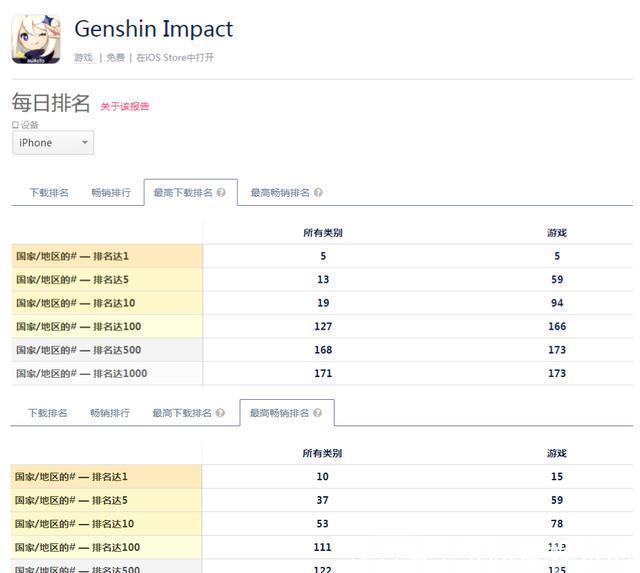Image resolution: width=640 pixels, height=573 pixels.
Task: Click value 53 in grossing table
Action: point(322,524)
